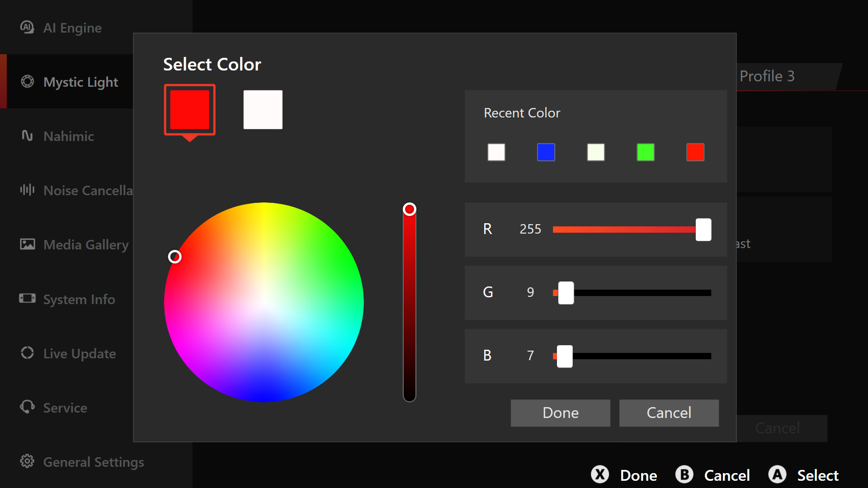
Task: Select the white secondary color swatch
Action: pos(263,110)
